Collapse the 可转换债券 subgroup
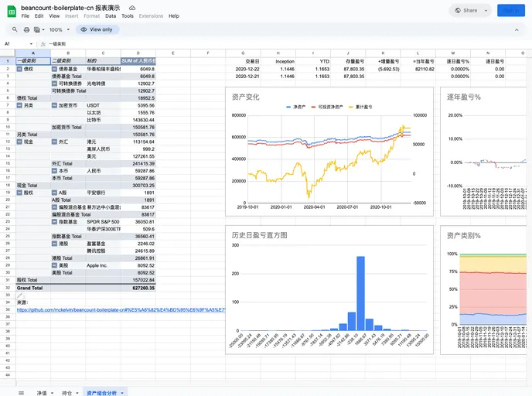532x396 pixels. click(54, 84)
